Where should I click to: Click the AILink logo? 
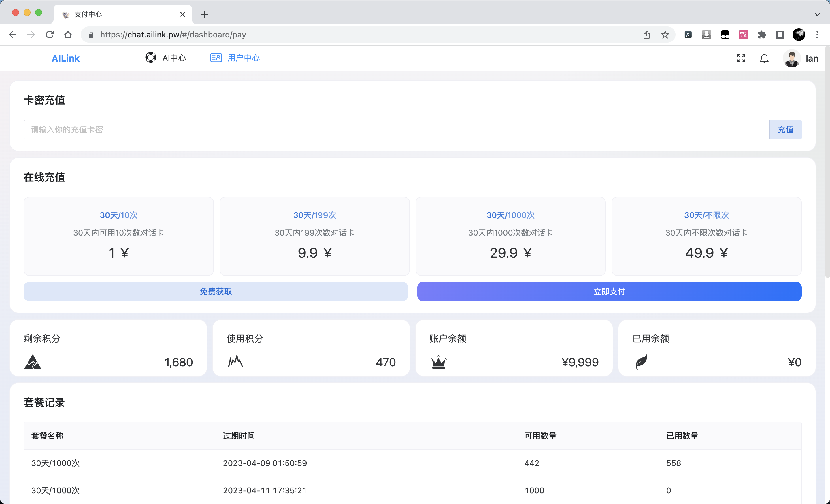pyautogui.click(x=66, y=58)
